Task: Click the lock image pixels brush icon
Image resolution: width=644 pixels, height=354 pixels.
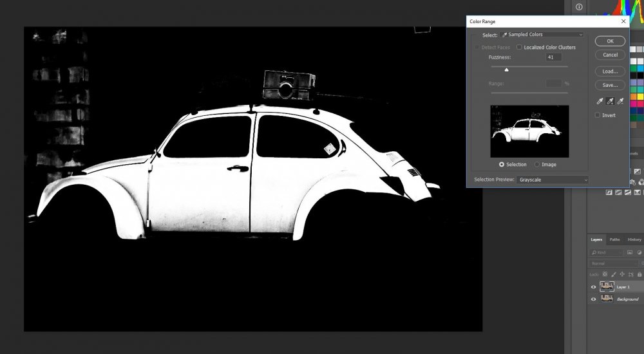Action: (x=614, y=274)
